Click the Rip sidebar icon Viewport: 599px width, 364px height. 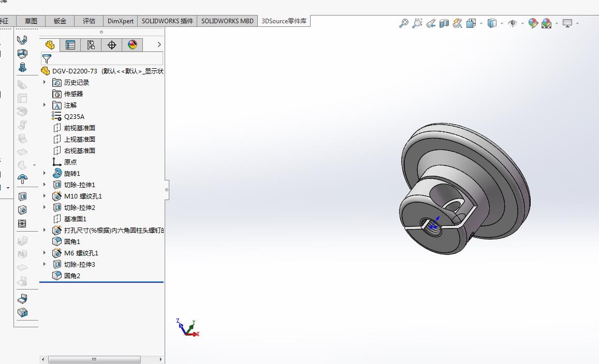[x=22, y=312]
